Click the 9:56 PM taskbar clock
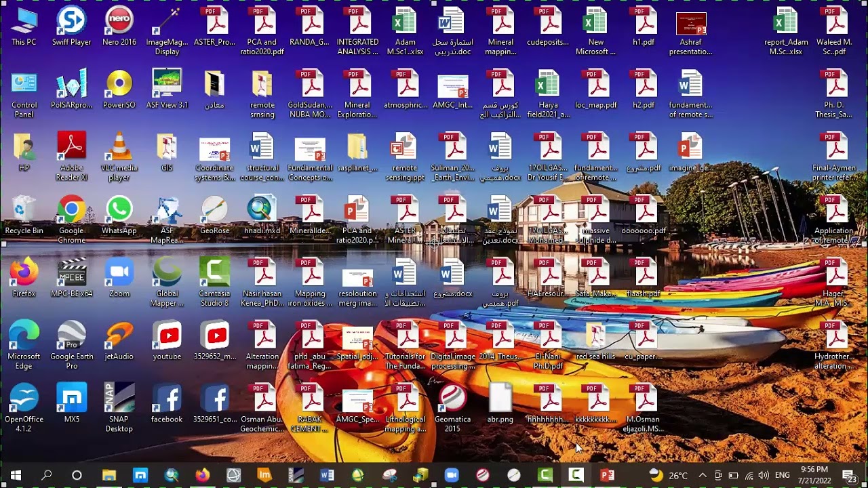The height and width of the screenshot is (488, 868). [814, 474]
